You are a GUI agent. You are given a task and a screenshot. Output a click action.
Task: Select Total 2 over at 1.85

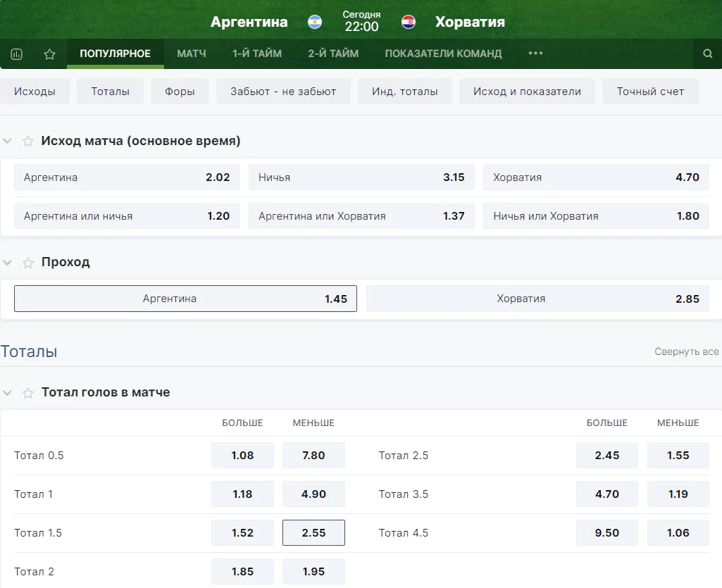[242, 571]
